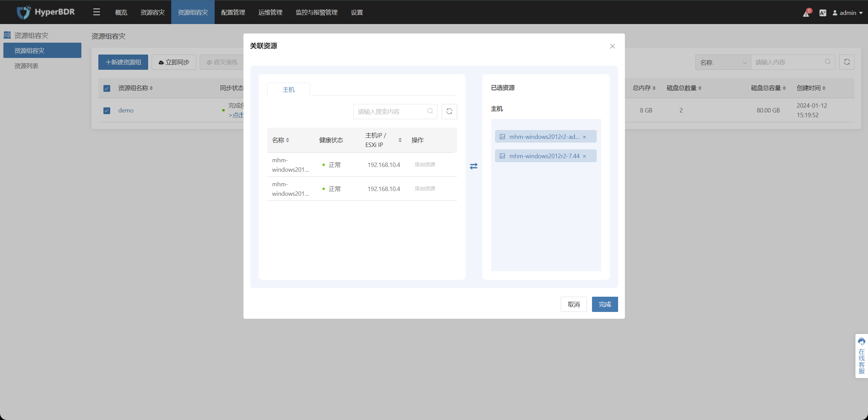The width and height of the screenshot is (868, 420).
Task: Click image icon of mhm-windows2012r2-7.44 tag
Action: coord(502,156)
